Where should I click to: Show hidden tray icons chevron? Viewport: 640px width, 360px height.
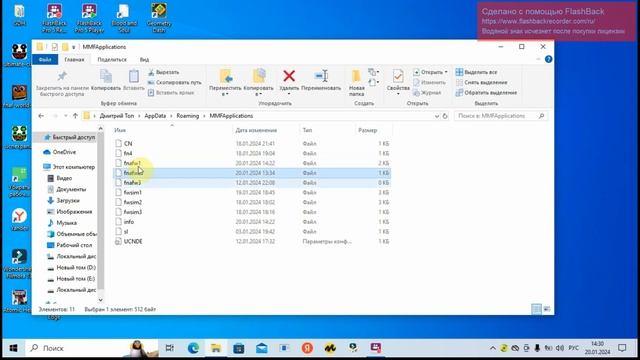click(493, 348)
